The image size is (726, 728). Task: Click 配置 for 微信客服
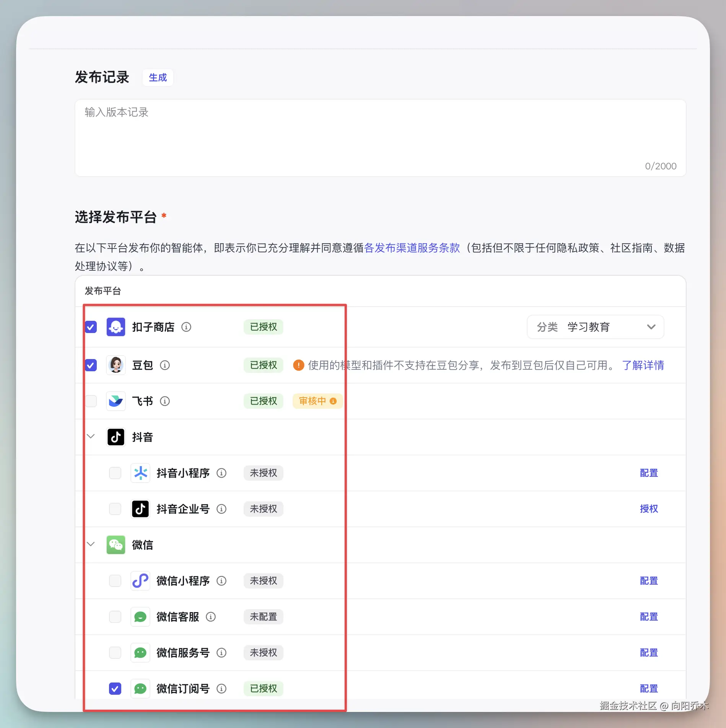[649, 617]
